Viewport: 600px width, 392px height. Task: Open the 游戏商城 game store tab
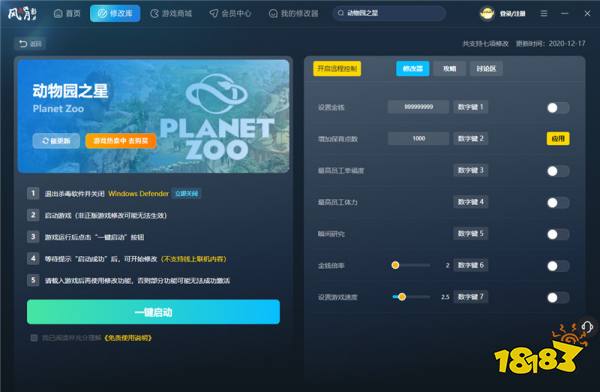pyautogui.click(x=171, y=13)
